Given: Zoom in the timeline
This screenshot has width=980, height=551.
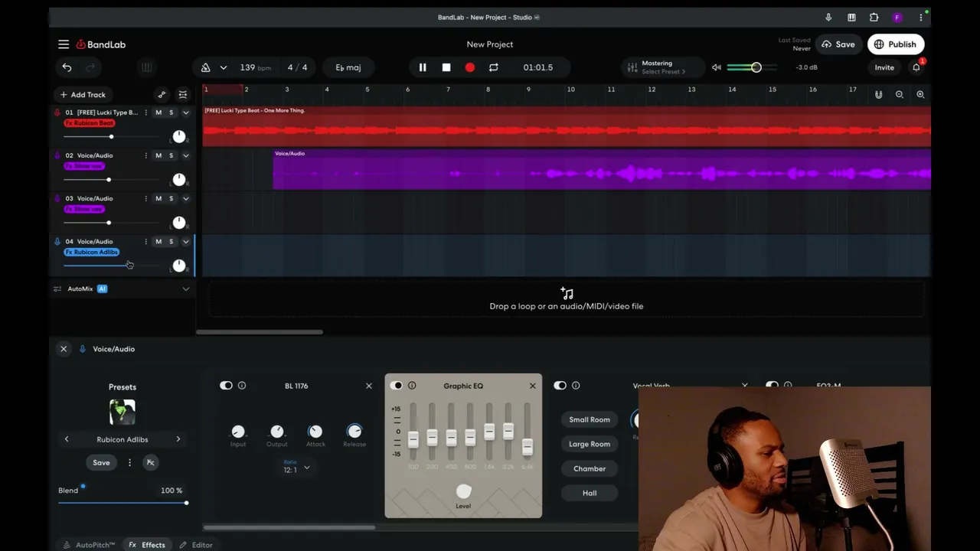Looking at the screenshot, I should pos(920,95).
